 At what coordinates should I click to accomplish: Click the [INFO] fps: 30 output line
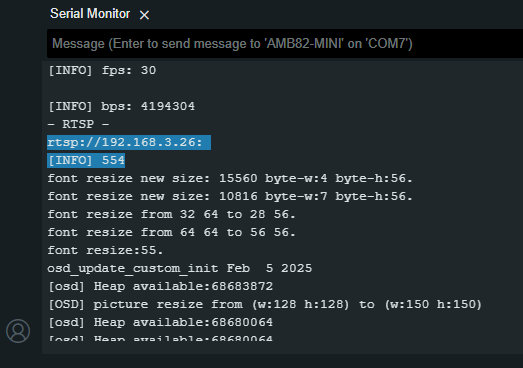click(x=102, y=70)
